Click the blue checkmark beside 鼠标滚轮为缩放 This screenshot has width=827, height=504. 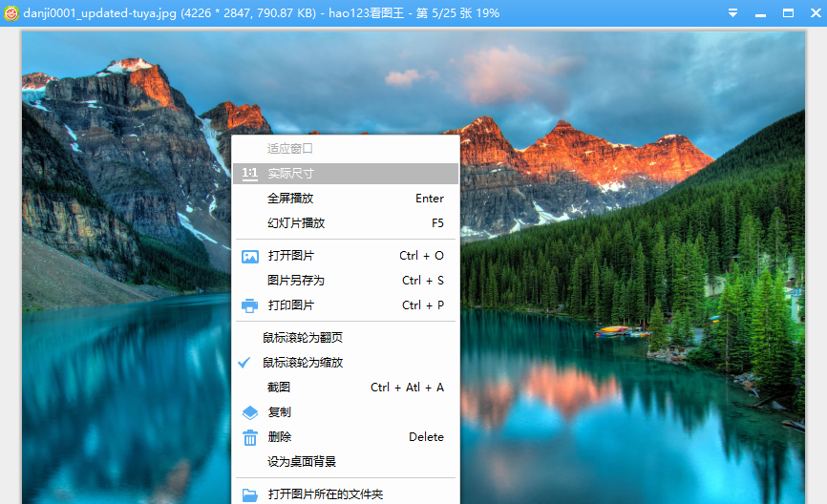pyautogui.click(x=244, y=362)
